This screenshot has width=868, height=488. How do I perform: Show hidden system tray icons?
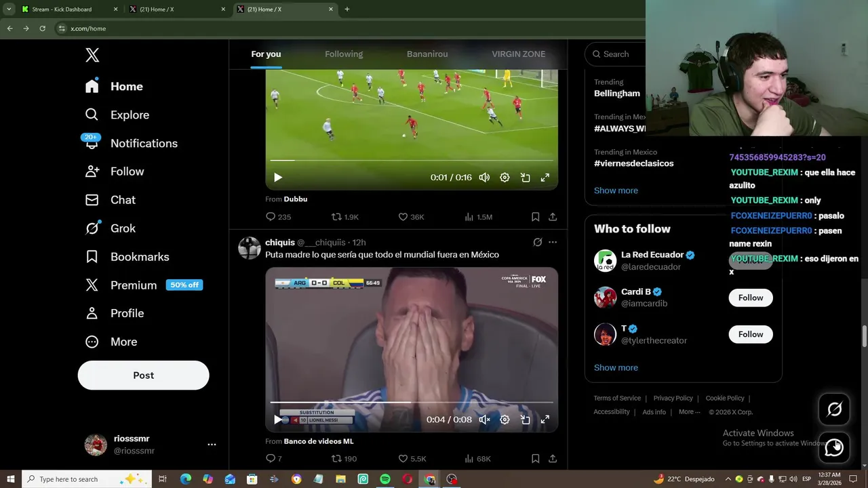pyautogui.click(x=729, y=479)
